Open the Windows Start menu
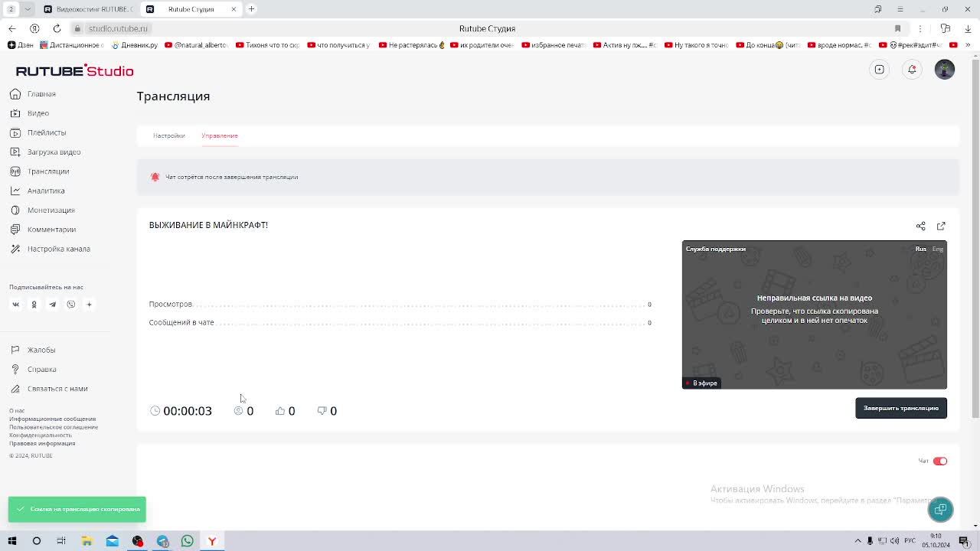 pos(11,541)
